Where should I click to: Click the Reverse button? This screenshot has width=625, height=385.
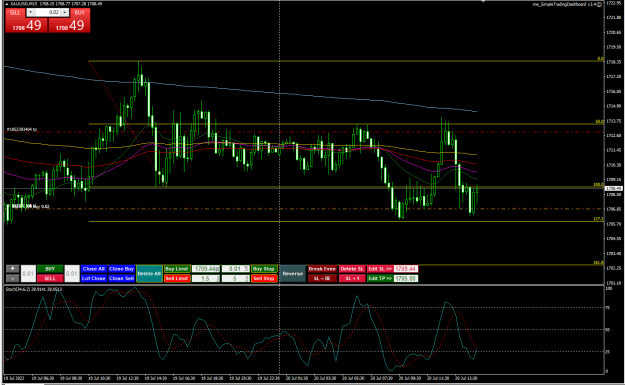pyautogui.click(x=293, y=274)
